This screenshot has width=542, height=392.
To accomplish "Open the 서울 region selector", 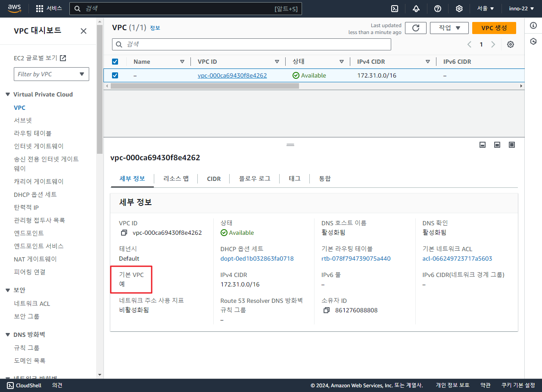I will click(486, 9).
